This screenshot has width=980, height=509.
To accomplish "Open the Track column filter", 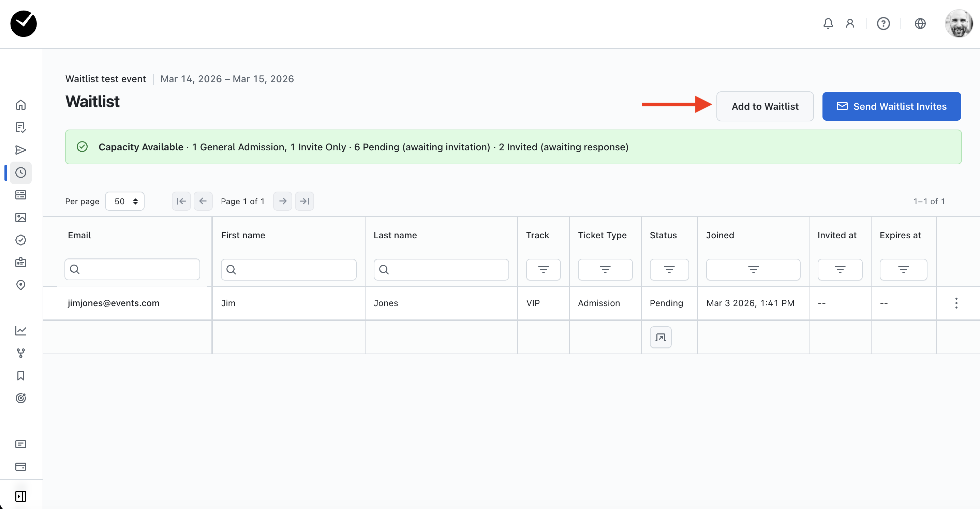I will (543, 270).
